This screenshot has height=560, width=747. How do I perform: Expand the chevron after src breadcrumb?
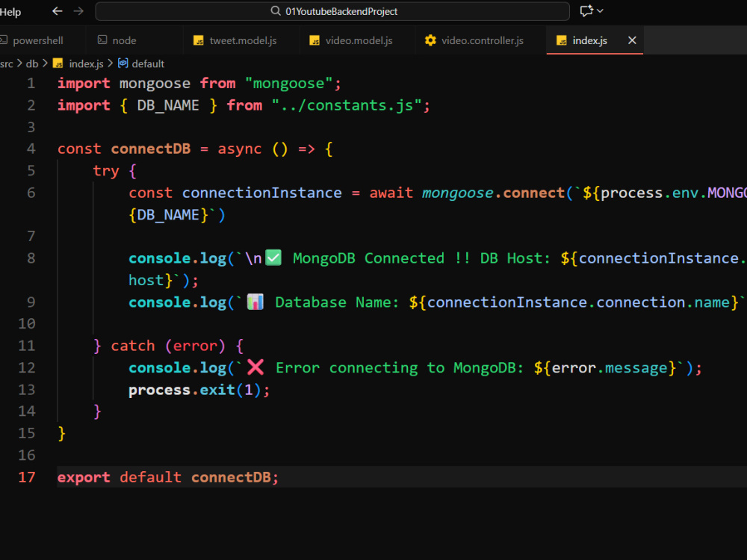click(x=19, y=63)
